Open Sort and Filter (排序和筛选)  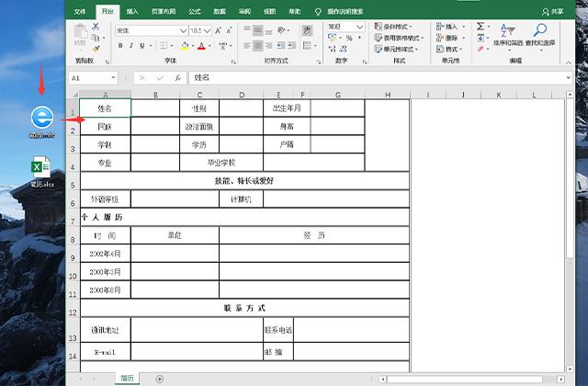pos(508,35)
